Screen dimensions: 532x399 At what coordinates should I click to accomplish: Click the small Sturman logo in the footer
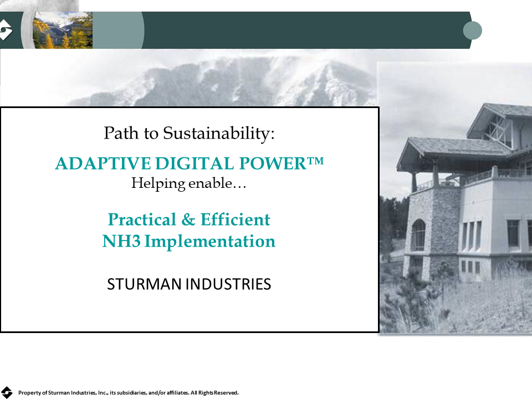point(7,392)
